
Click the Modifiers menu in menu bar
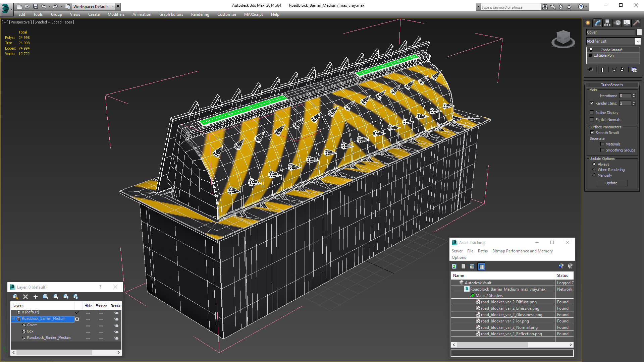click(115, 14)
